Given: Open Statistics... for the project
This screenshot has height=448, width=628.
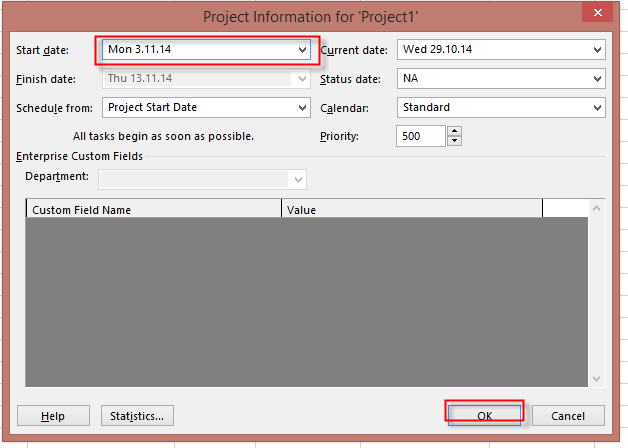Looking at the screenshot, I should (137, 415).
